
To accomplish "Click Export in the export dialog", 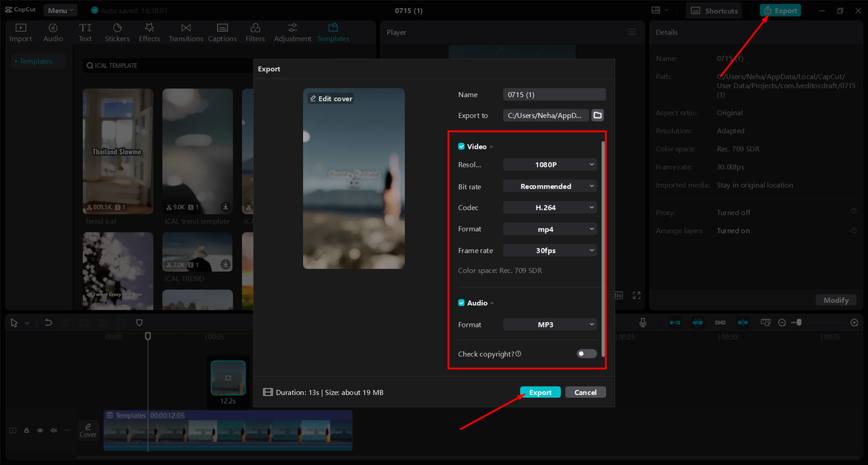I will pyautogui.click(x=540, y=392).
